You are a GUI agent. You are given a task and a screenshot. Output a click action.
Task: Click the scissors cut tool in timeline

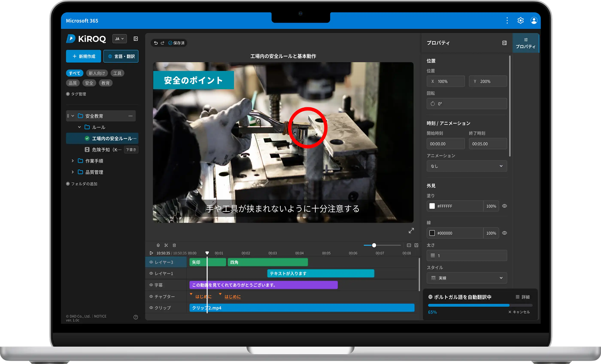click(166, 245)
